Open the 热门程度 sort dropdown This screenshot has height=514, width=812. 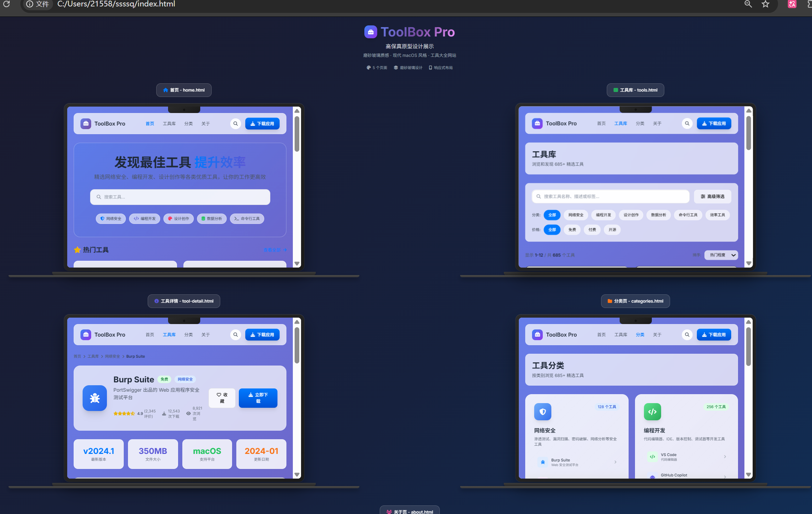[721, 255]
